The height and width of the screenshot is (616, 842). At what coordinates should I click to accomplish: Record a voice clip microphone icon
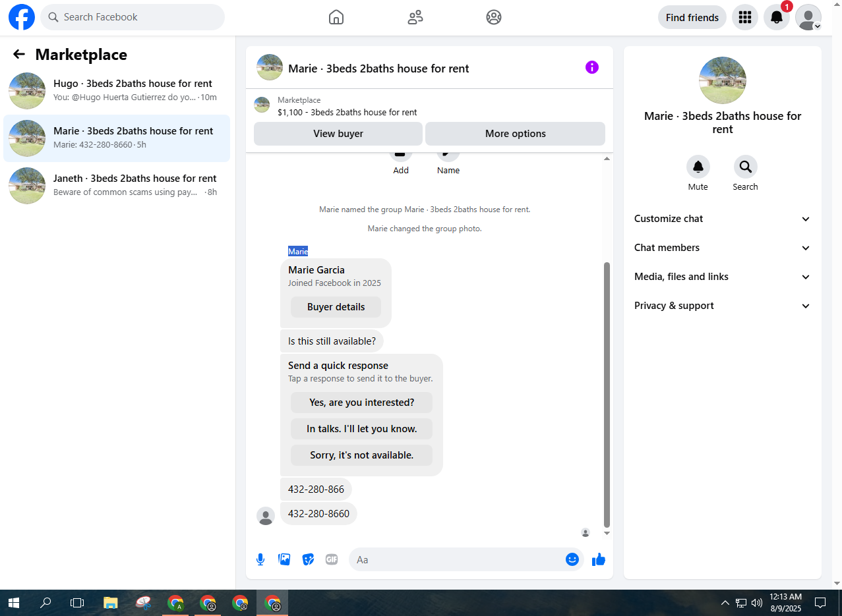(260, 559)
